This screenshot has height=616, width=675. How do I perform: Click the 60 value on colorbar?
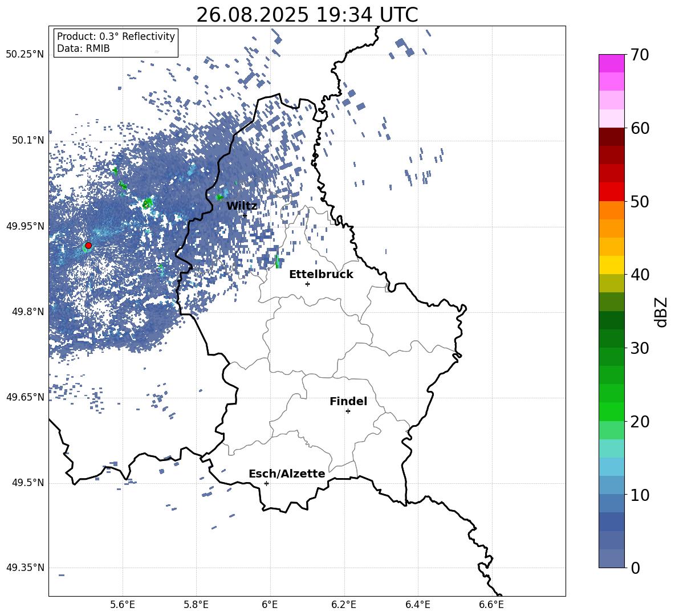[x=640, y=128]
